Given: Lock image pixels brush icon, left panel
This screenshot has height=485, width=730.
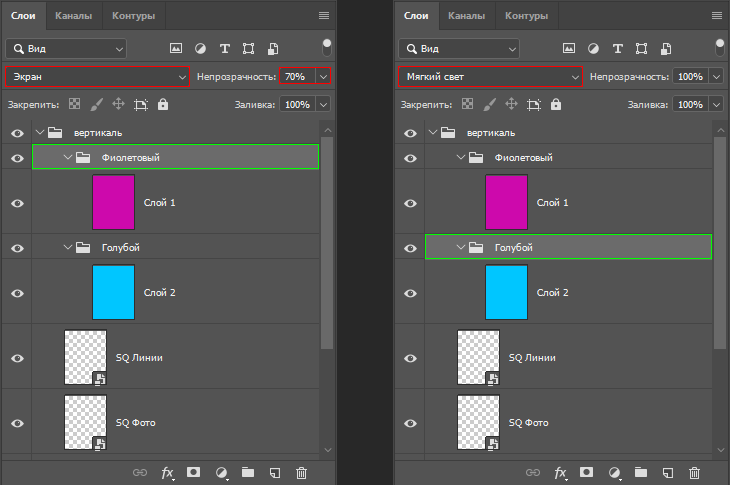Looking at the screenshot, I should 96,104.
